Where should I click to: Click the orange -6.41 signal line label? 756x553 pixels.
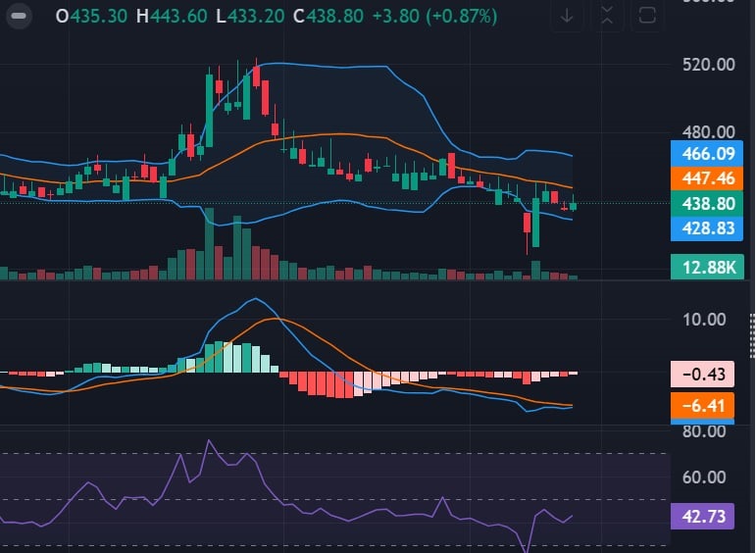(702, 404)
